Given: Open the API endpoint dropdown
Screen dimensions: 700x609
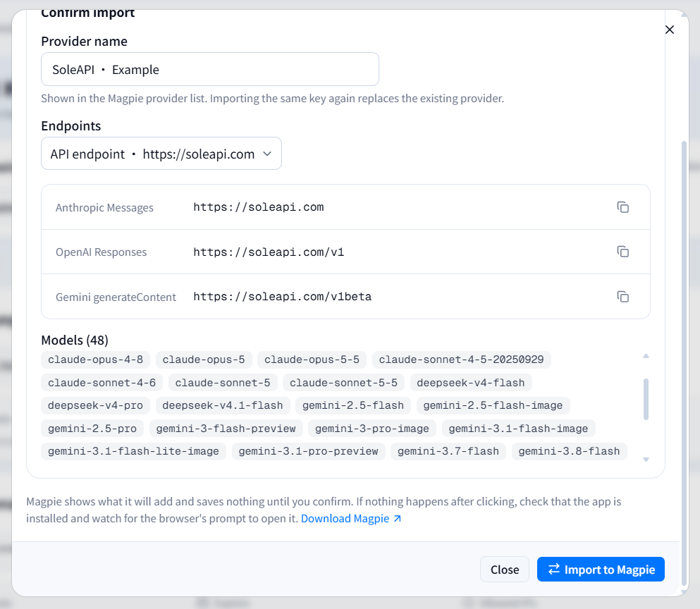Looking at the screenshot, I should pyautogui.click(x=161, y=154).
